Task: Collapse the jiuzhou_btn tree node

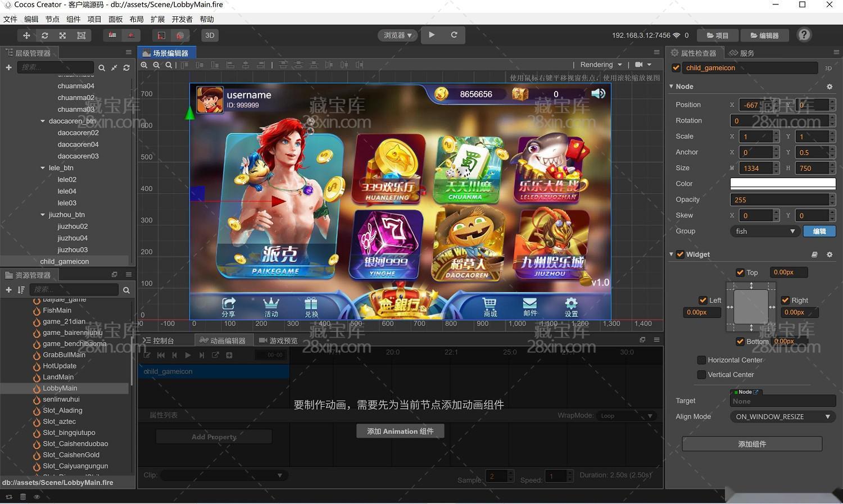Action: click(x=43, y=214)
